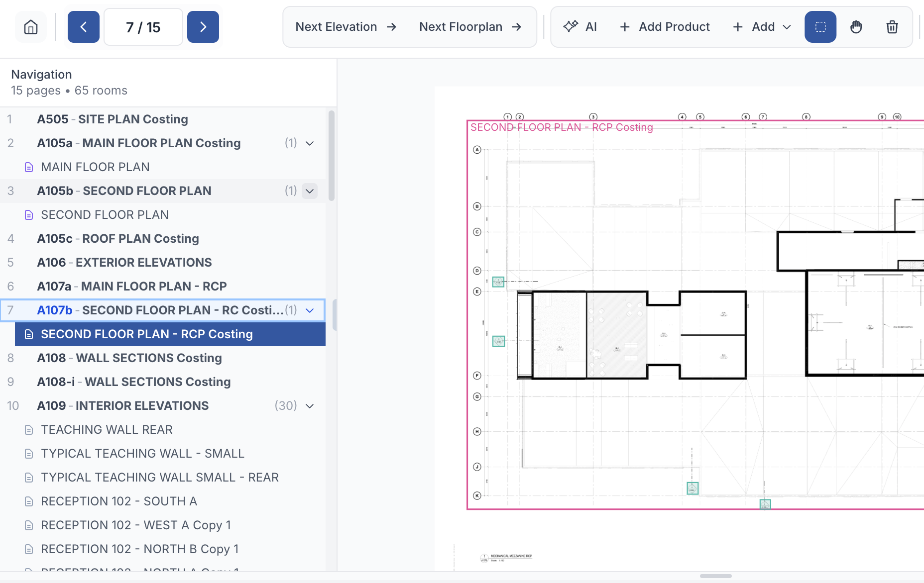Click Next Floorplan navigation

[x=470, y=27]
